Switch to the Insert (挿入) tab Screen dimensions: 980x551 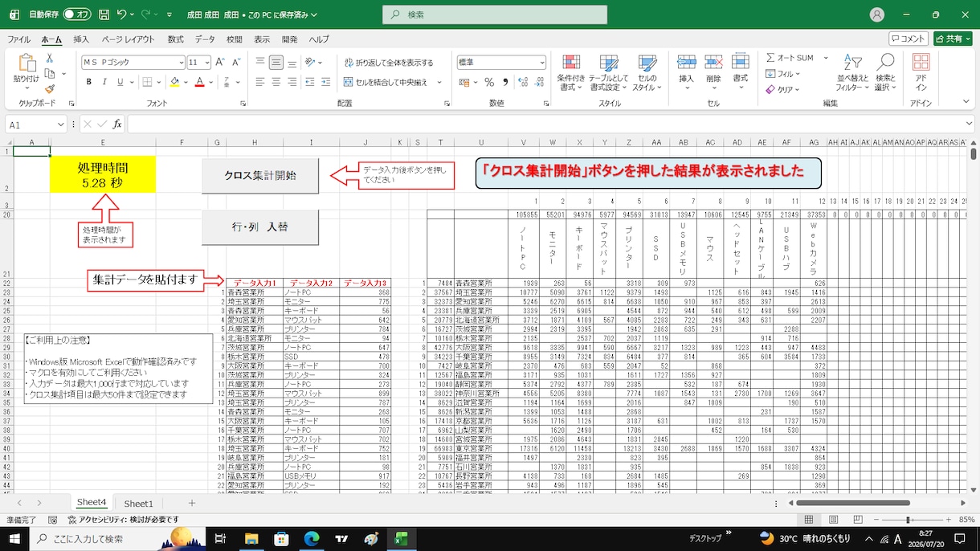pyautogui.click(x=81, y=39)
